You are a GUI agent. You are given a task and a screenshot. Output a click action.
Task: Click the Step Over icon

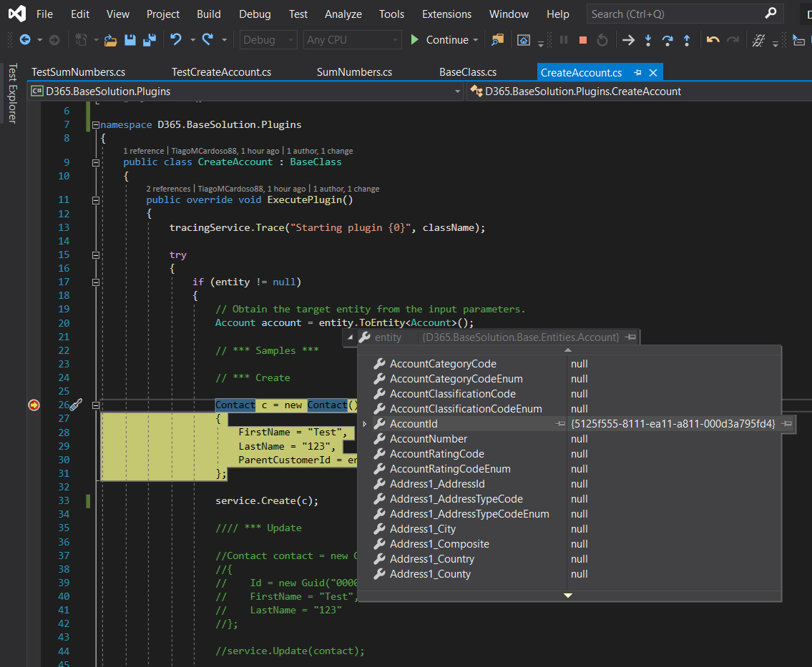667,40
